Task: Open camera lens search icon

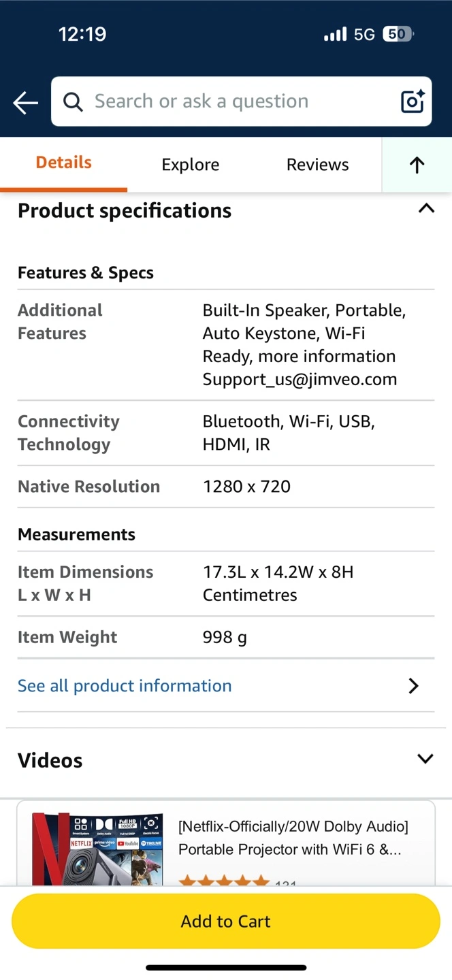Action: (x=413, y=101)
